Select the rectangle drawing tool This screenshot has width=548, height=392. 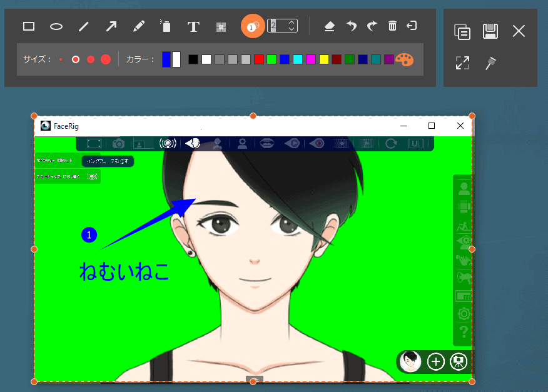click(x=29, y=26)
